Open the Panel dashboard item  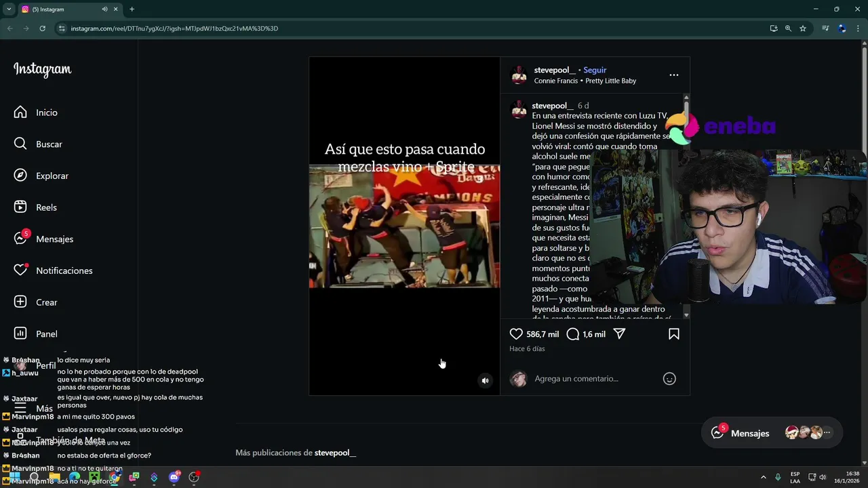36,333
